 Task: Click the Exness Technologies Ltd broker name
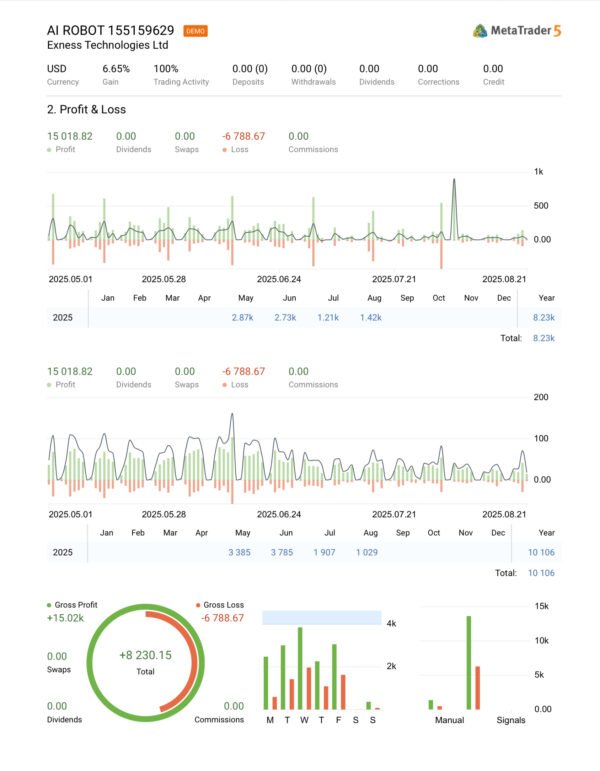[108, 46]
